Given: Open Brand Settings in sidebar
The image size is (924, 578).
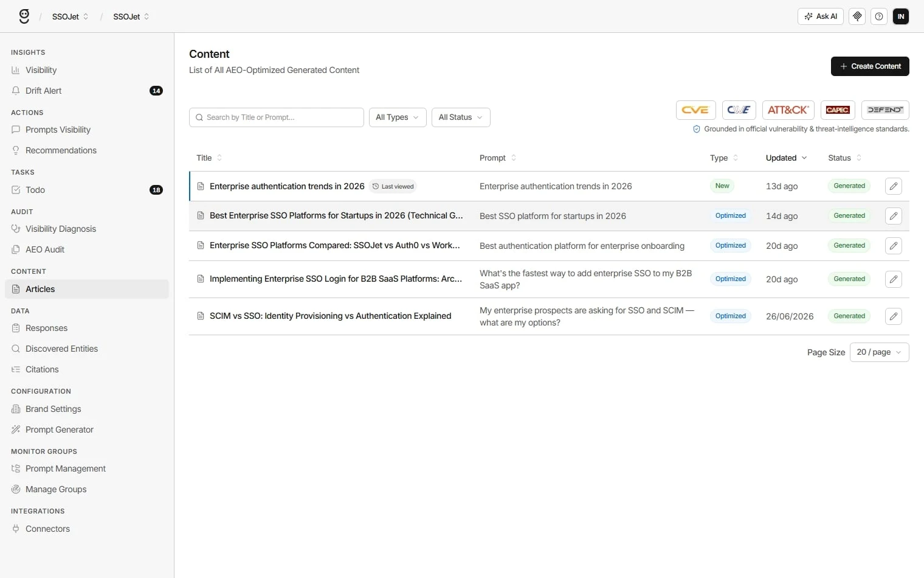Looking at the screenshot, I should (87, 409).
